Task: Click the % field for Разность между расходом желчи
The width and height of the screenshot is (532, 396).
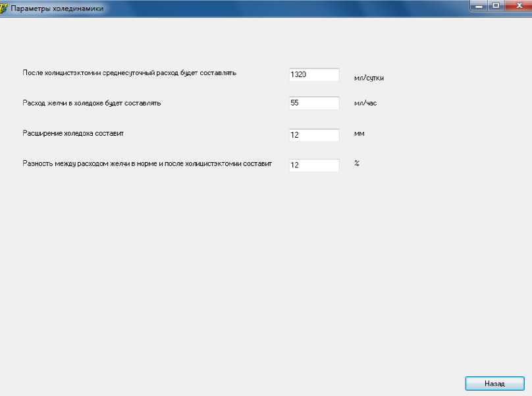Action: point(314,165)
